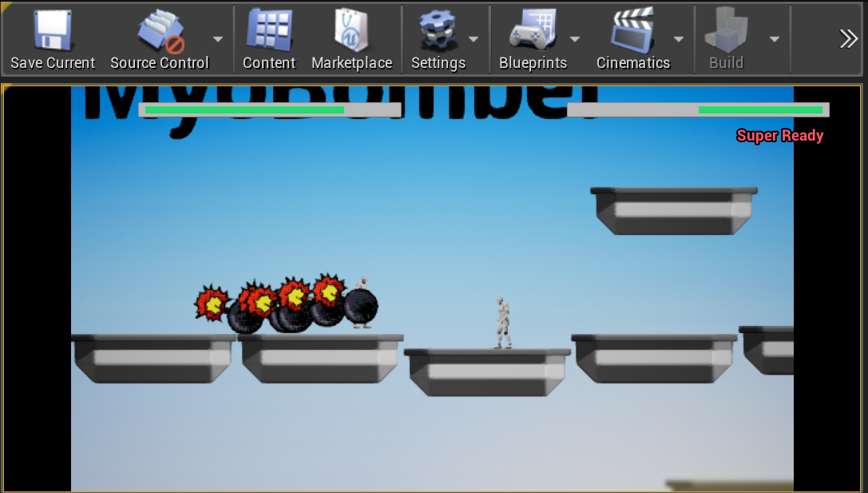Click the upper right floating platform

pyautogui.click(x=674, y=211)
